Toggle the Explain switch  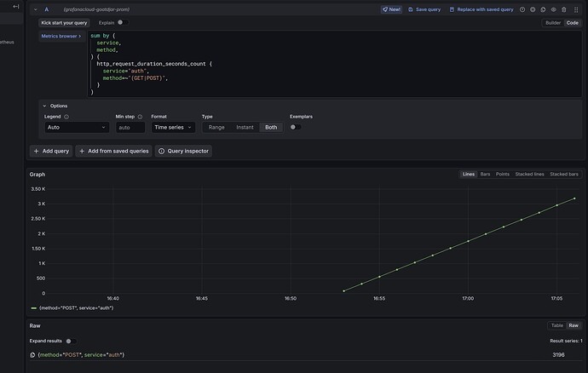(x=122, y=22)
